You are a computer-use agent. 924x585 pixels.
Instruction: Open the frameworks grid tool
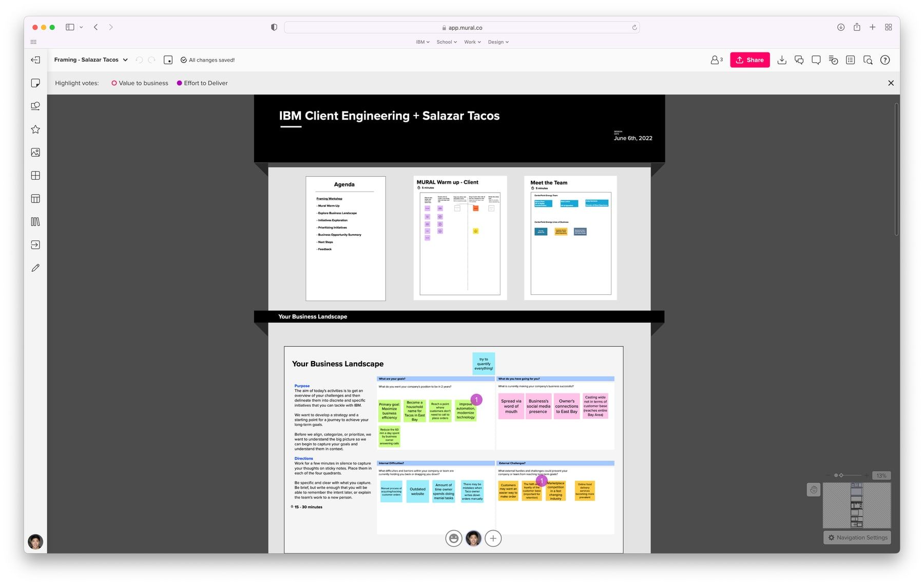pos(35,176)
